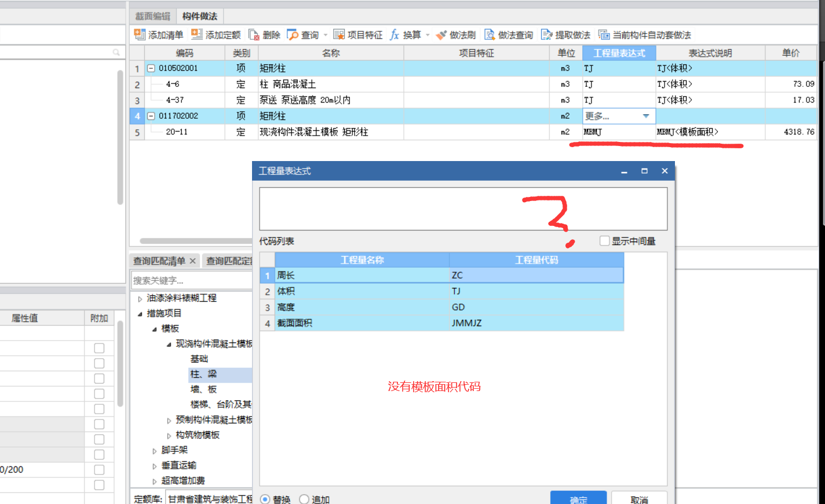
Task: Select the 楼梯、台阶及其 tree item
Action: (x=221, y=404)
